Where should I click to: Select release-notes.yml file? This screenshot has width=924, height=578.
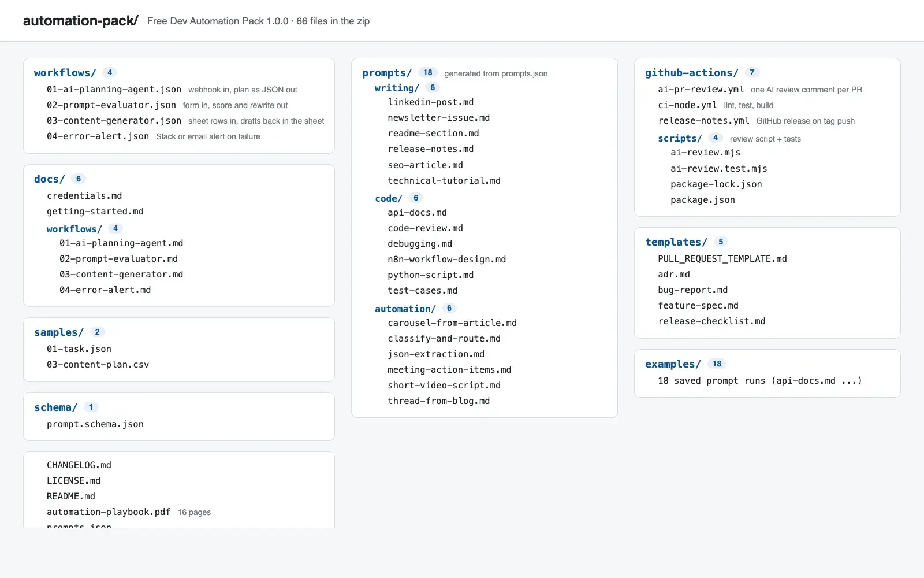(x=703, y=121)
